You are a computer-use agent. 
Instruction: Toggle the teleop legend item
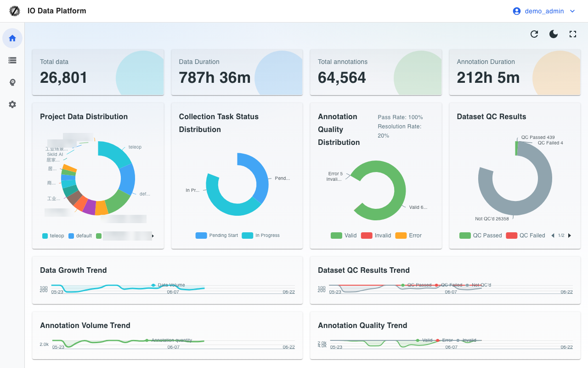[x=53, y=236]
